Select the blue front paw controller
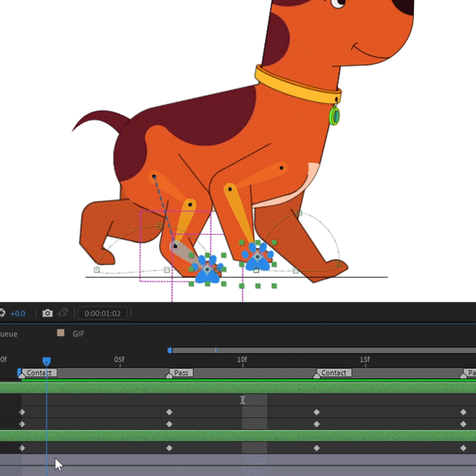Image resolution: width=476 pixels, height=476 pixels. tap(258, 257)
